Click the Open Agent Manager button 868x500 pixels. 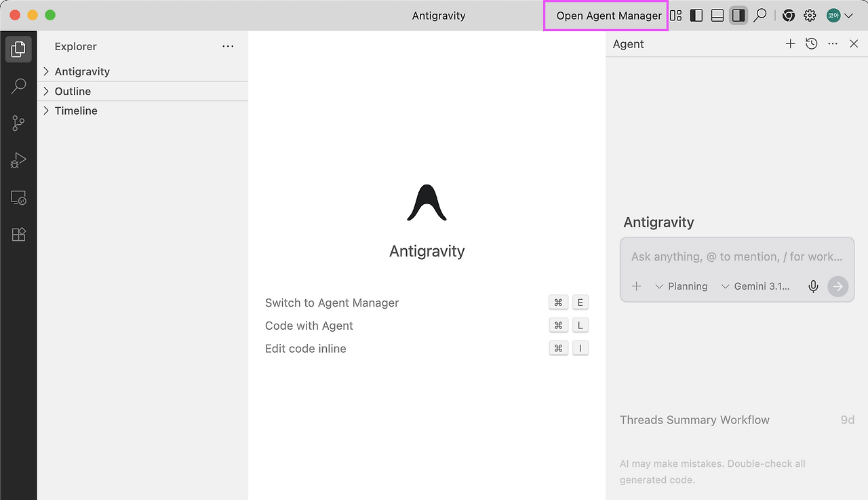click(609, 16)
